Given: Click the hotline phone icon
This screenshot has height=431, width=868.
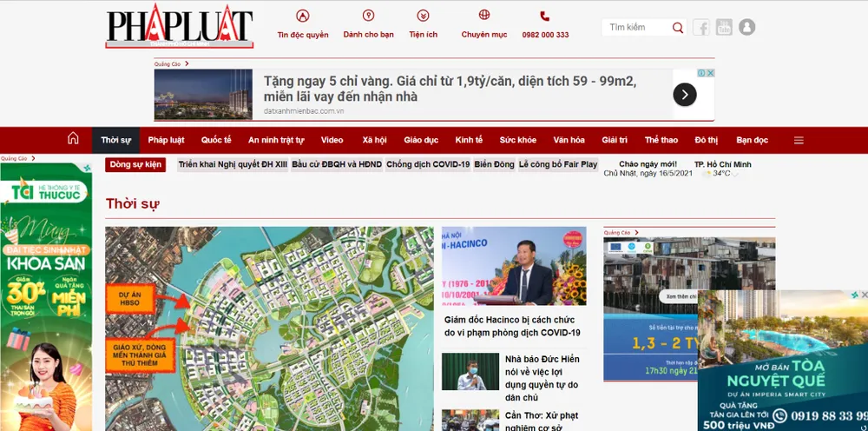Looking at the screenshot, I should [545, 16].
